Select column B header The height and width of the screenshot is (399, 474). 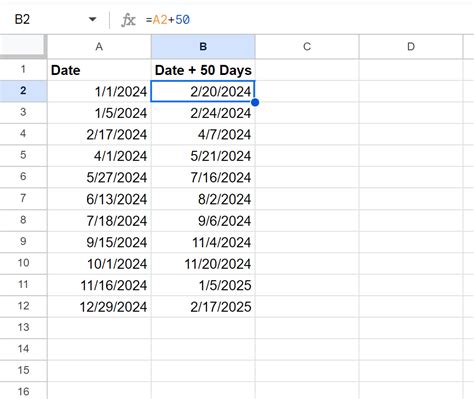point(203,47)
